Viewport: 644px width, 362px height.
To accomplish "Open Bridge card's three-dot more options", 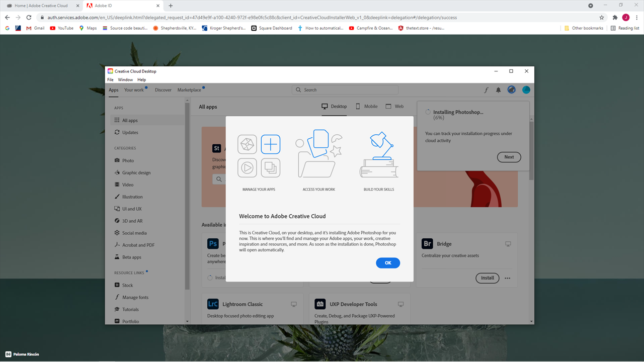I will tap(507, 278).
